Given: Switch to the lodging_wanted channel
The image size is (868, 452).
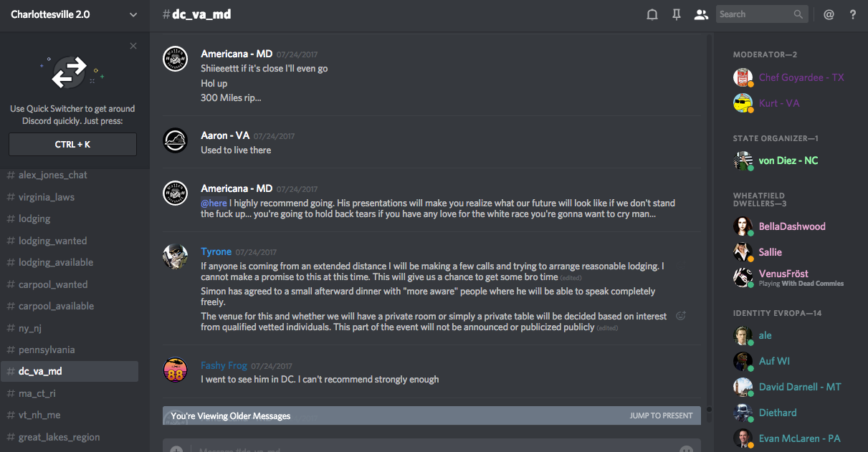Looking at the screenshot, I should pyautogui.click(x=53, y=241).
